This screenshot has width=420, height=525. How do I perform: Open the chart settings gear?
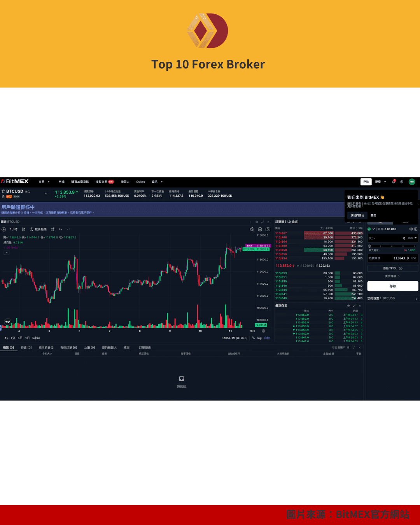(260, 229)
